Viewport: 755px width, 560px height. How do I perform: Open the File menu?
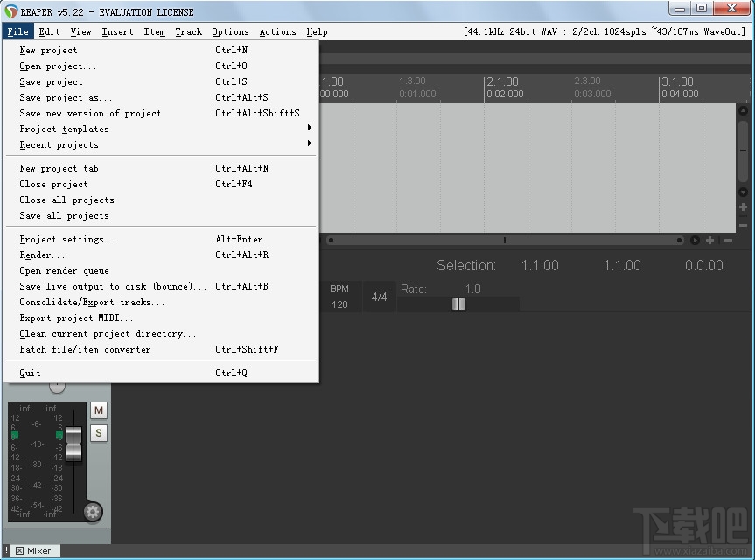click(17, 31)
